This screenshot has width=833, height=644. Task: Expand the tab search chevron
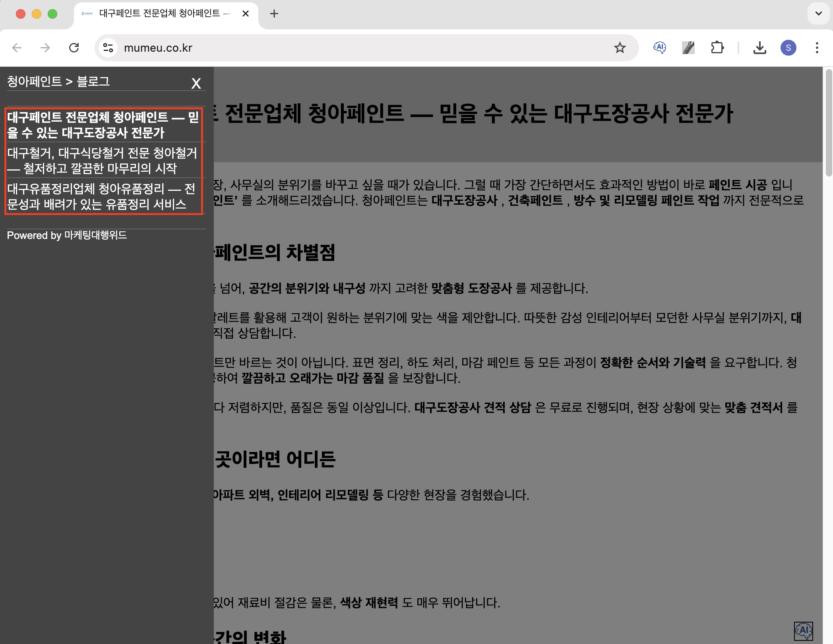click(x=818, y=14)
